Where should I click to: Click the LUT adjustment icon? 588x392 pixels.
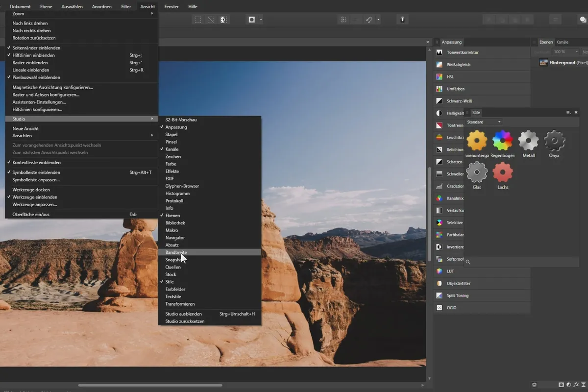tap(440, 271)
